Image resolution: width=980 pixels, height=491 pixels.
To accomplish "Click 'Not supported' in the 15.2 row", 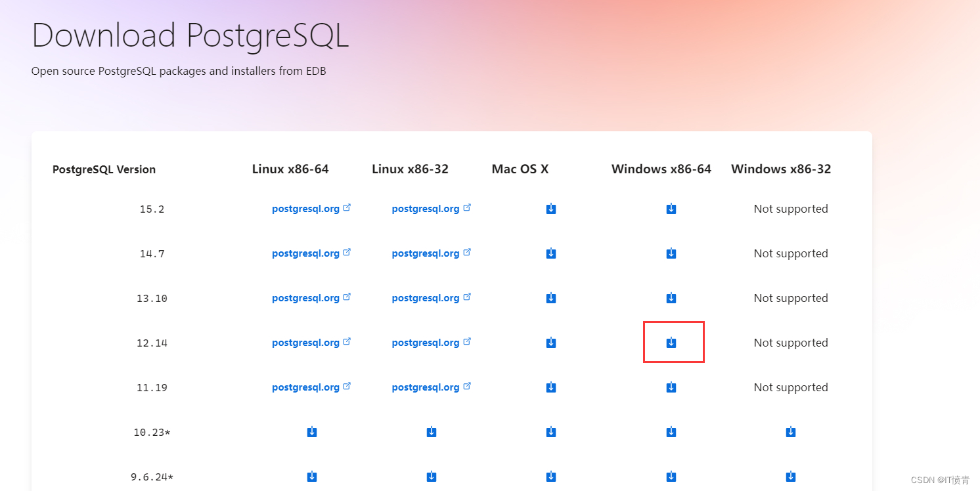I will [791, 209].
